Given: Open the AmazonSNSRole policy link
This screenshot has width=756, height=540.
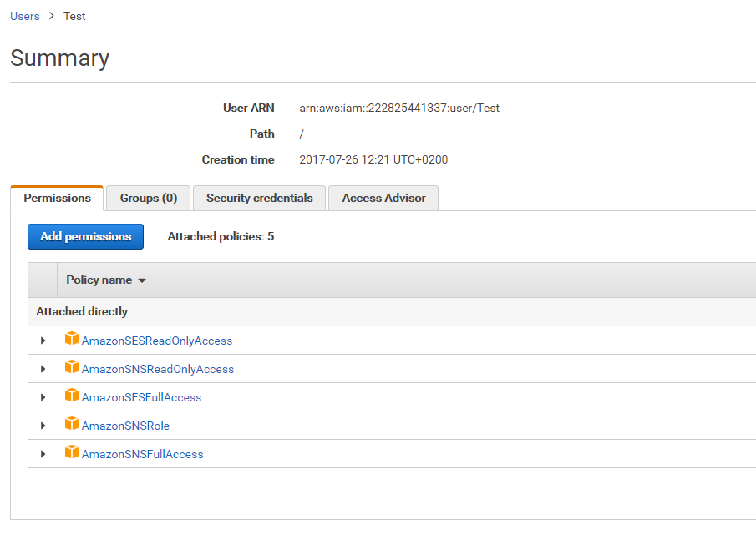Looking at the screenshot, I should 125,426.
